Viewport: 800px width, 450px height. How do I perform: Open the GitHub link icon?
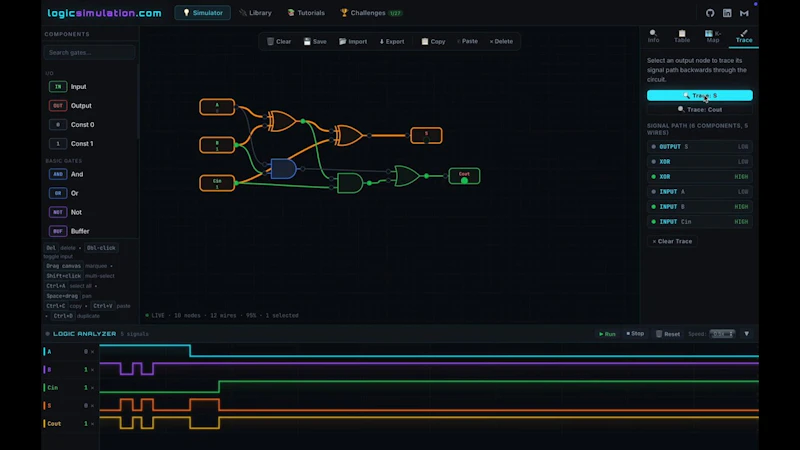710,13
